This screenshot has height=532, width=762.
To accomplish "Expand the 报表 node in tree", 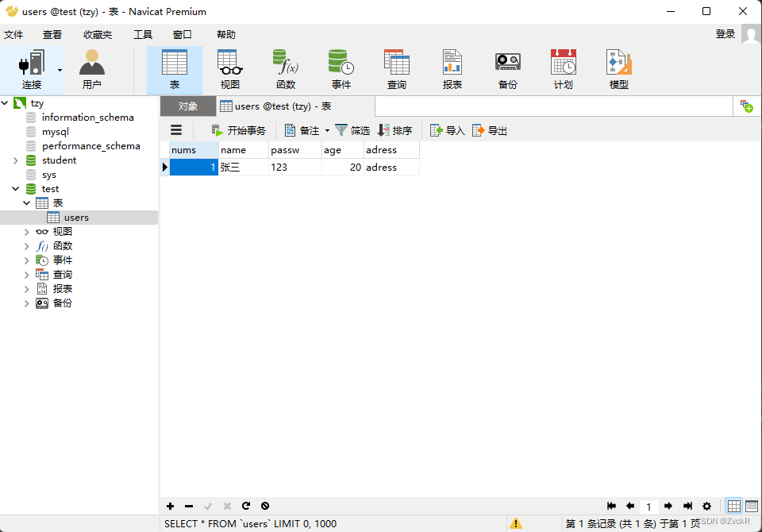I will coord(27,289).
